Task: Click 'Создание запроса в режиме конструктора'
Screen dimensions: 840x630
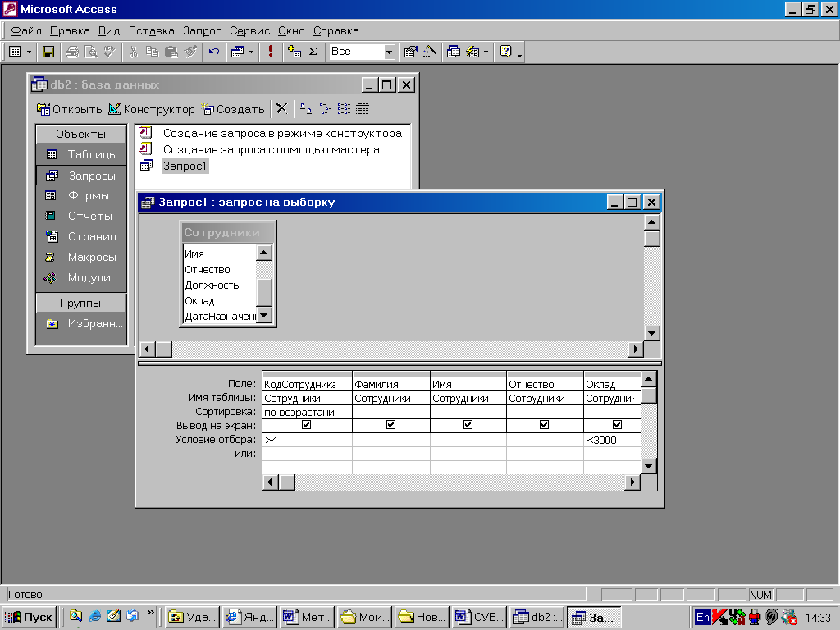Action: click(282, 133)
